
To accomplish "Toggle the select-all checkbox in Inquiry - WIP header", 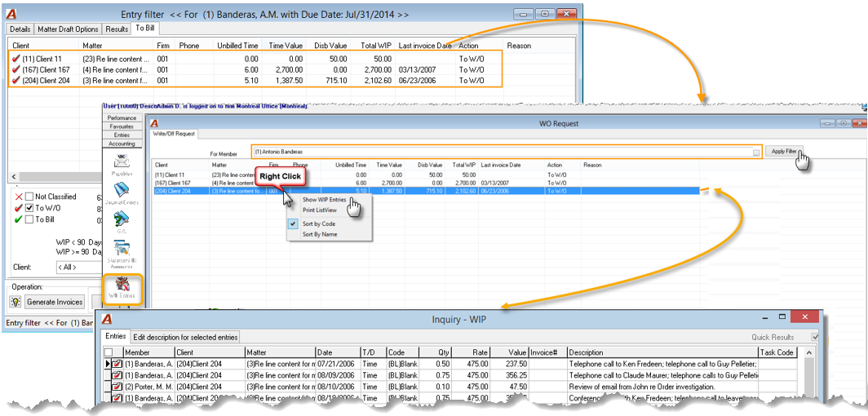I will pos(109,352).
